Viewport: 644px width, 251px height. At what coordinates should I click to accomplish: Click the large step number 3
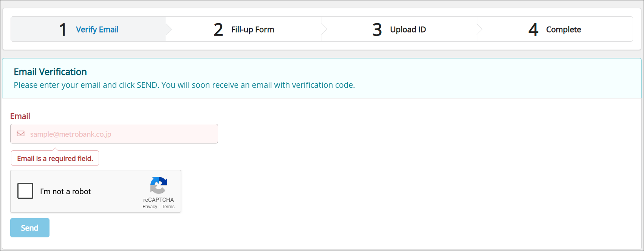(377, 30)
